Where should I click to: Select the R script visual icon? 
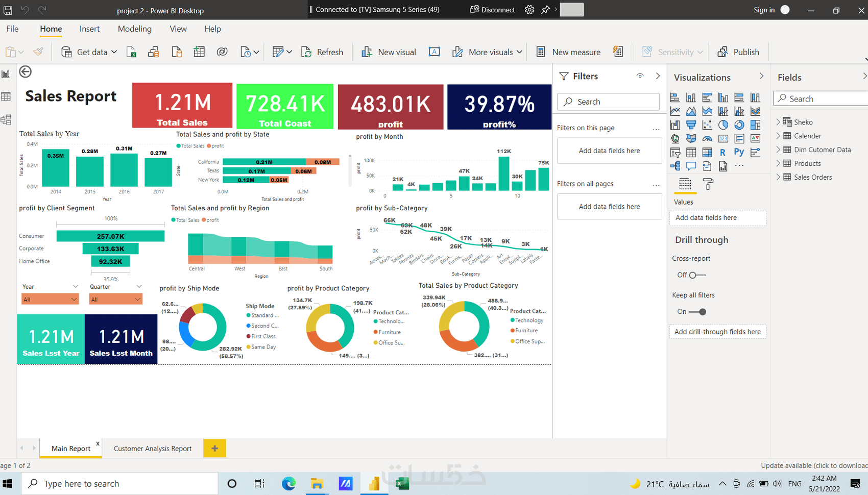coord(723,152)
